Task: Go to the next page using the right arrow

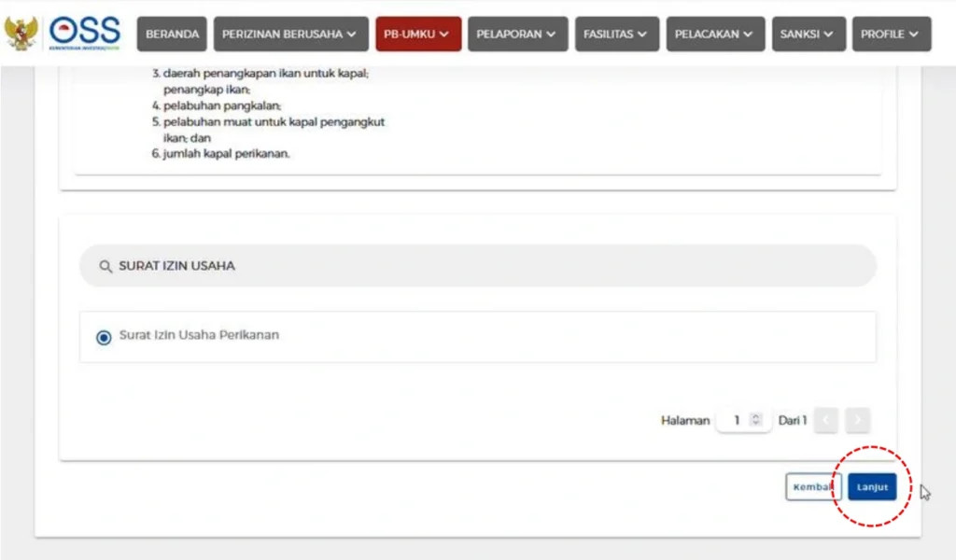Action: [x=858, y=421]
